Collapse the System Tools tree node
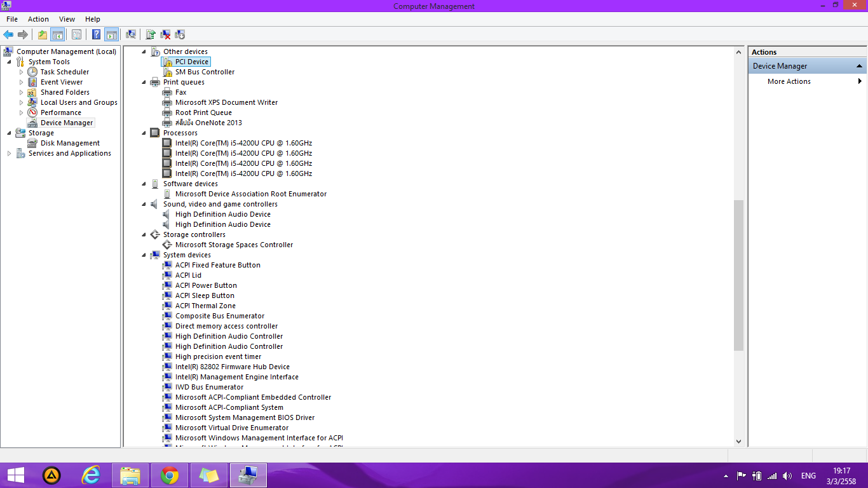Screen dimensions: 868x488 pyautogui.click(x=9, y=62)
